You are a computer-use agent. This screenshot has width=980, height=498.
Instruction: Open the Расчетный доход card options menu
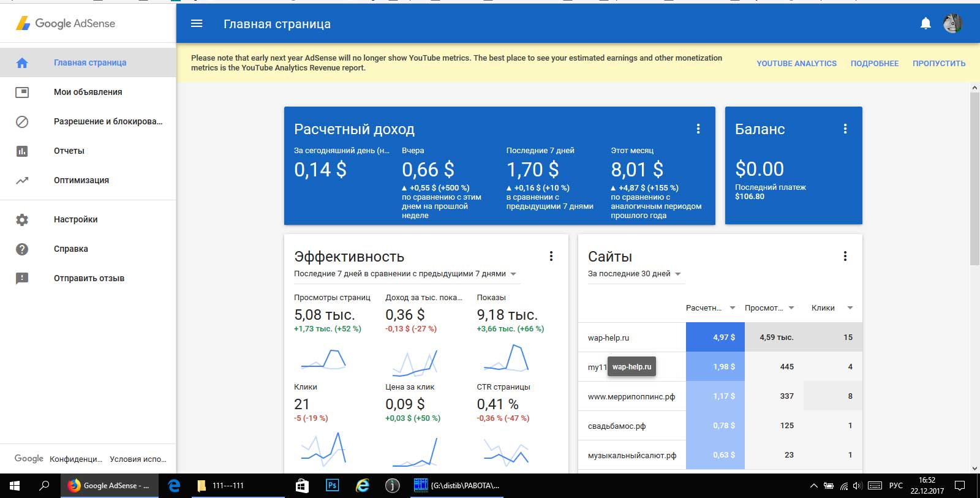(x=698, y=129)
